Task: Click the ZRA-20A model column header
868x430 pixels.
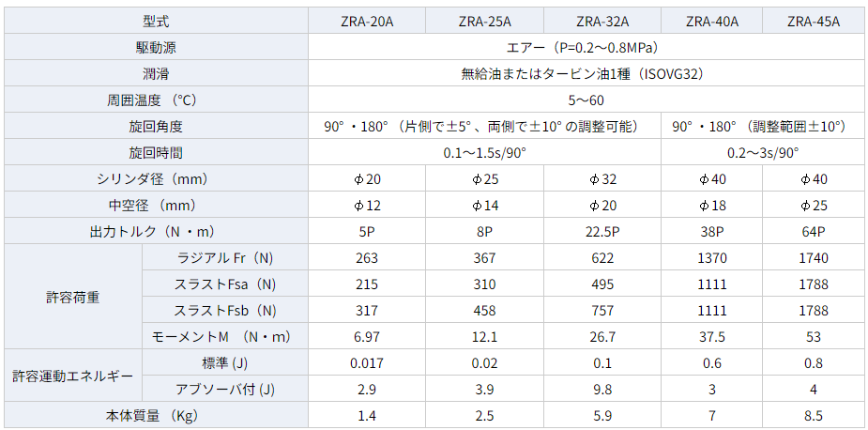Action: click(368, 21)
